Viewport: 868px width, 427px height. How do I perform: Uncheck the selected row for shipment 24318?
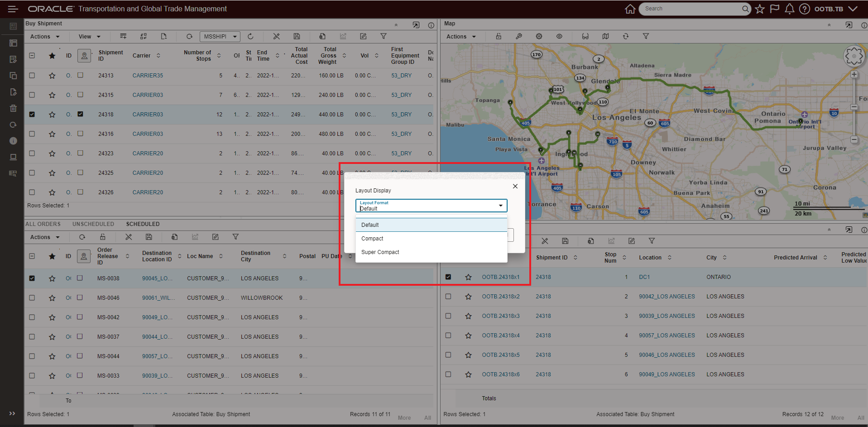tap(32, 115)
